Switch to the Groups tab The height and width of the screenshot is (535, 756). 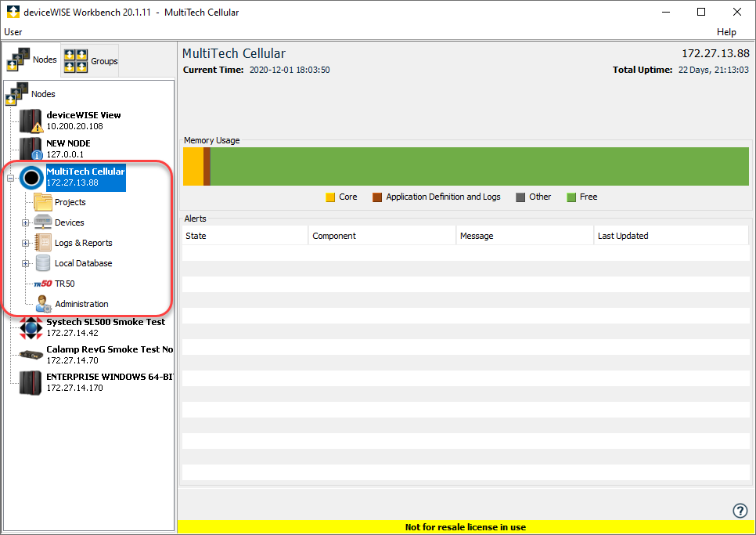pos(90,61)
